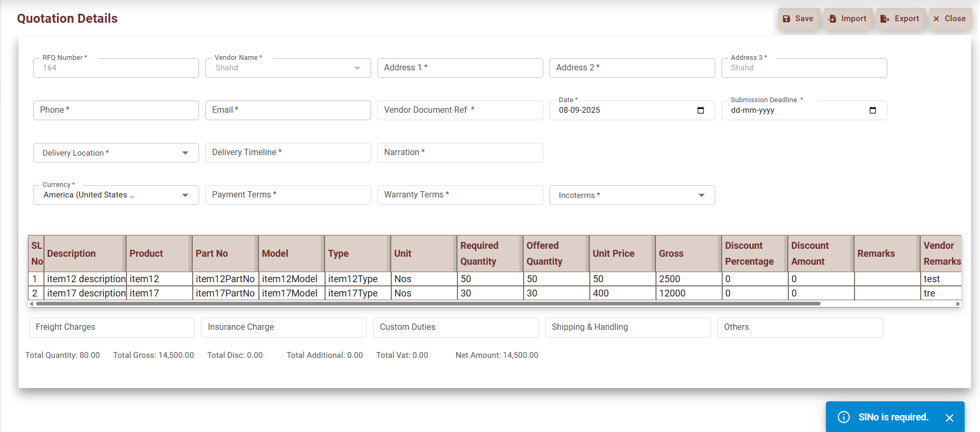Click the Save button
The height and width of the screenshot is (432, 980).
point(798,19)
